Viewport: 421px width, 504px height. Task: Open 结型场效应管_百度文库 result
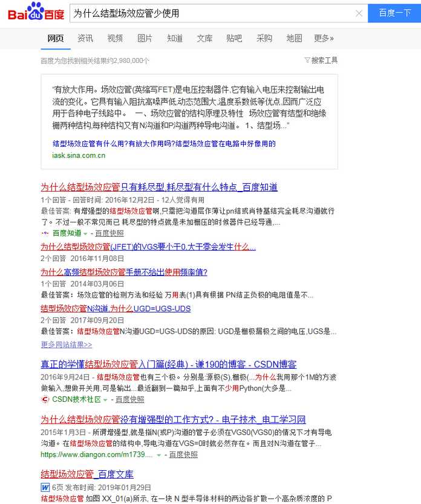coord(87,474)
